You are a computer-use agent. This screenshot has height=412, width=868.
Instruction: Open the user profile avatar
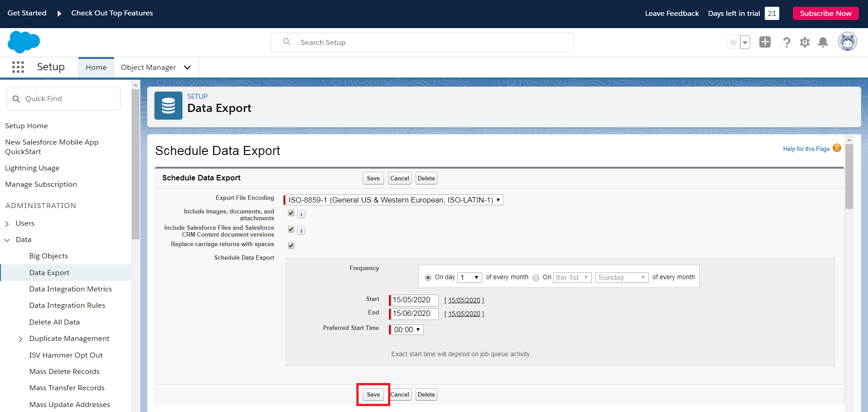[848, 41]
